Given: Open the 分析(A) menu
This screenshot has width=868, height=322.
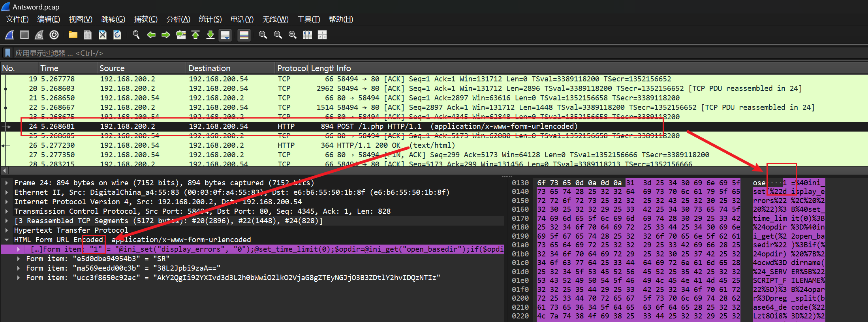Looking at the screenshot, I should coord(178,19).
